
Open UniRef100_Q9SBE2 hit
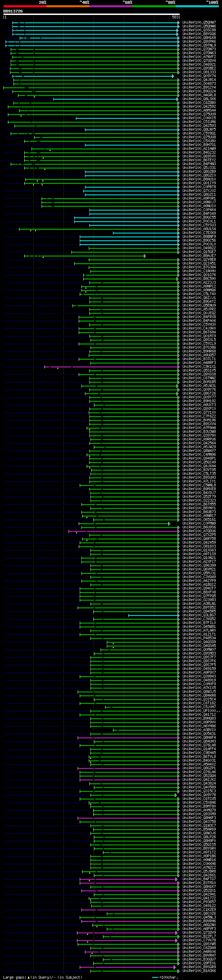coord(199,68)
